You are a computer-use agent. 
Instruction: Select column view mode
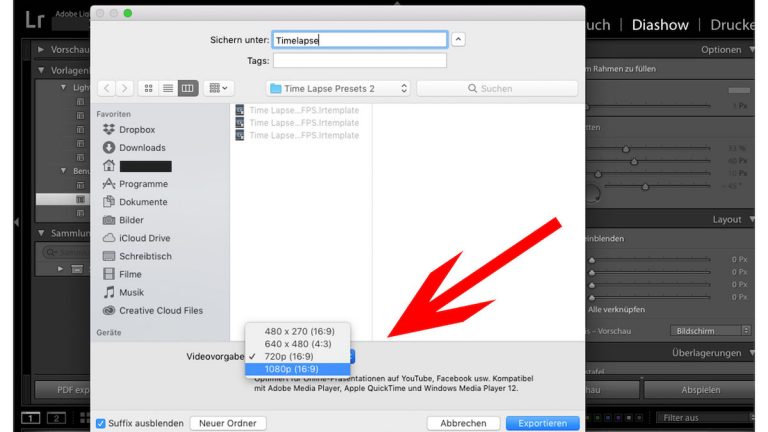click(x=188, y=88)
